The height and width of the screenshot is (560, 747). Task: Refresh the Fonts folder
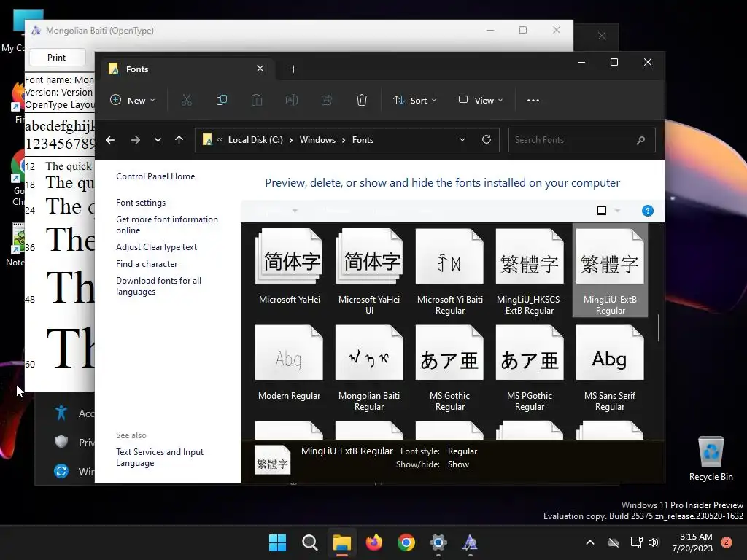(487, 139)
